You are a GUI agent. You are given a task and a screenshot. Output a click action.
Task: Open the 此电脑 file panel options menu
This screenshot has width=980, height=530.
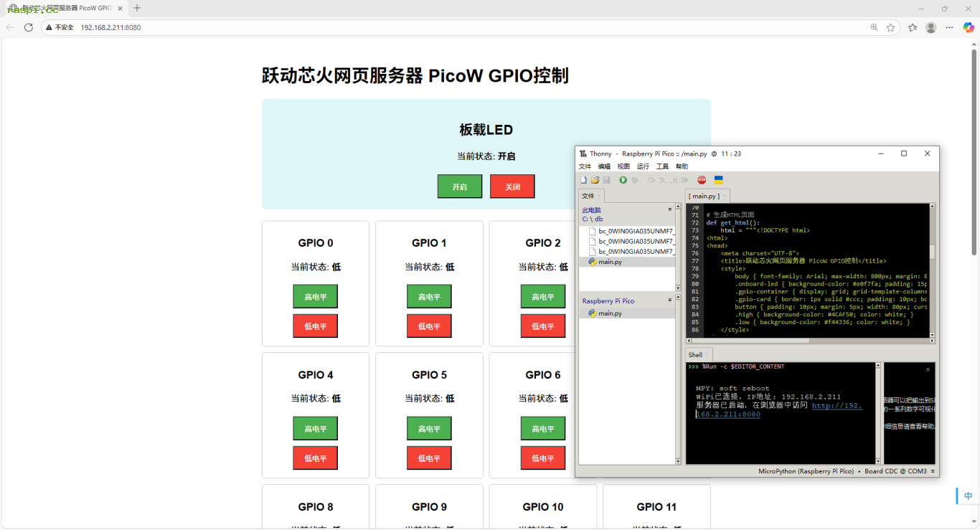click(670, 210)
